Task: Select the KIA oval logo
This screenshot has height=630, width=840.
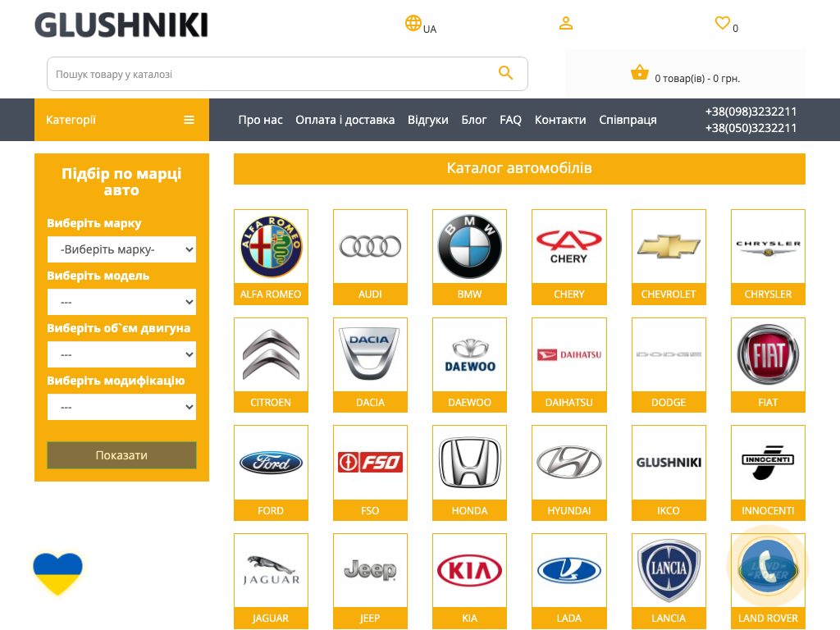Action: coord(470,571)
